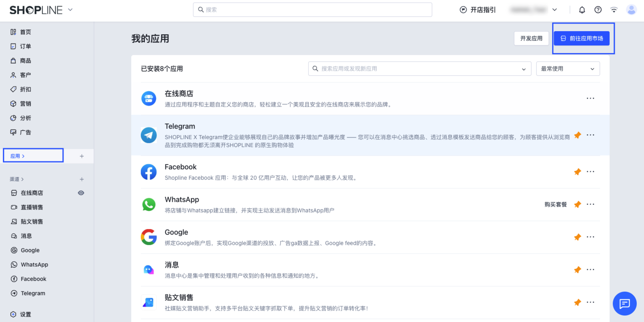Click the SHOPLINE logo

point(36,10)
